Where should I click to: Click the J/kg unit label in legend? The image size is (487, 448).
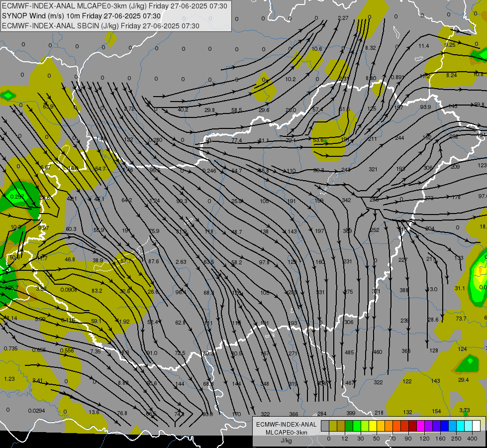286,441
